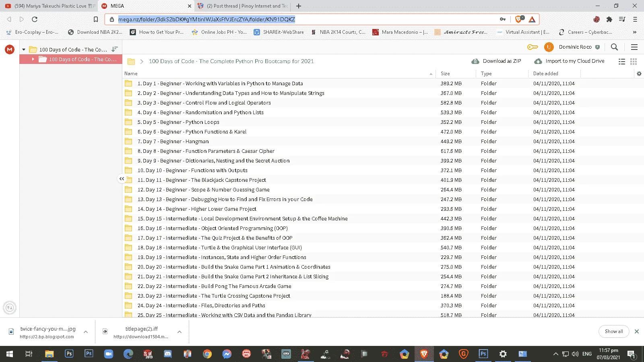Sort by the Size column header
Image resolution: width=644 pixels, height=362 pixels.
[445, 74]
